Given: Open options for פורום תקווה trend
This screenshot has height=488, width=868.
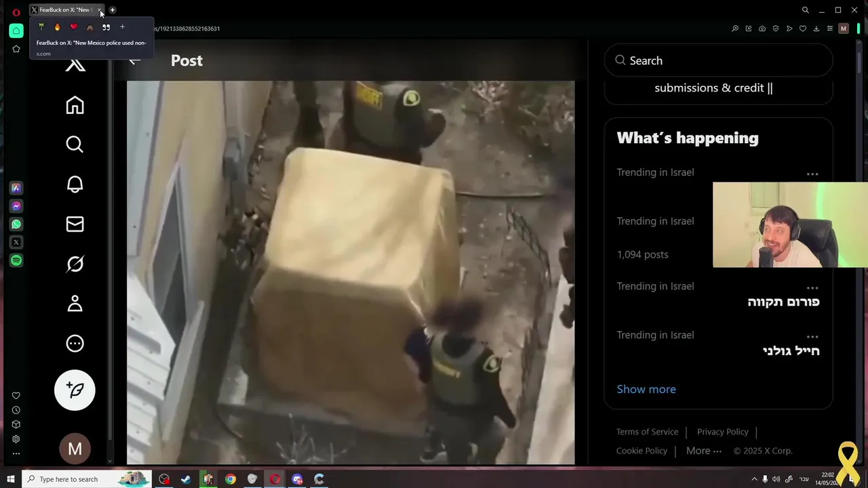Looking at the screenshot, I should click(x=812, y=288).
